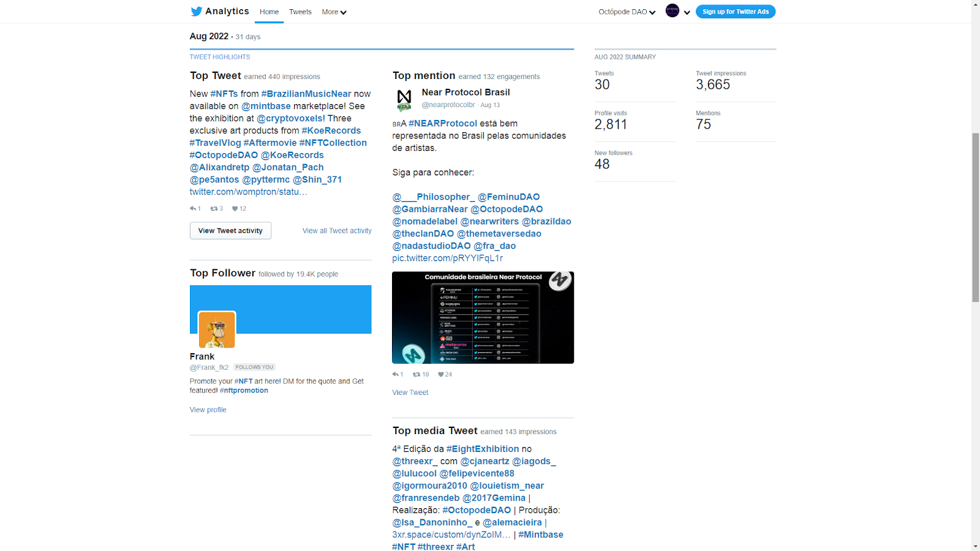Viewport: 980px width, 551px height.
Task: Click scrollbar up arrow
Action: (x=976, y=4)
